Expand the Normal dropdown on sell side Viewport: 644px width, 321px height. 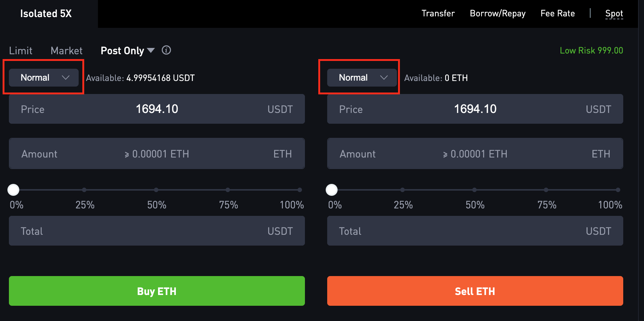pyautogui.click(x=362, y=78)
